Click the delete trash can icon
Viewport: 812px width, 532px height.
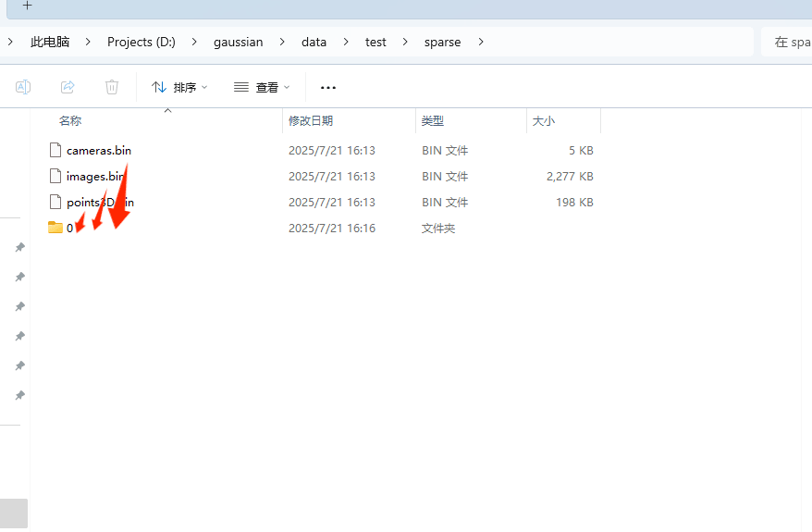coord(112,87)
